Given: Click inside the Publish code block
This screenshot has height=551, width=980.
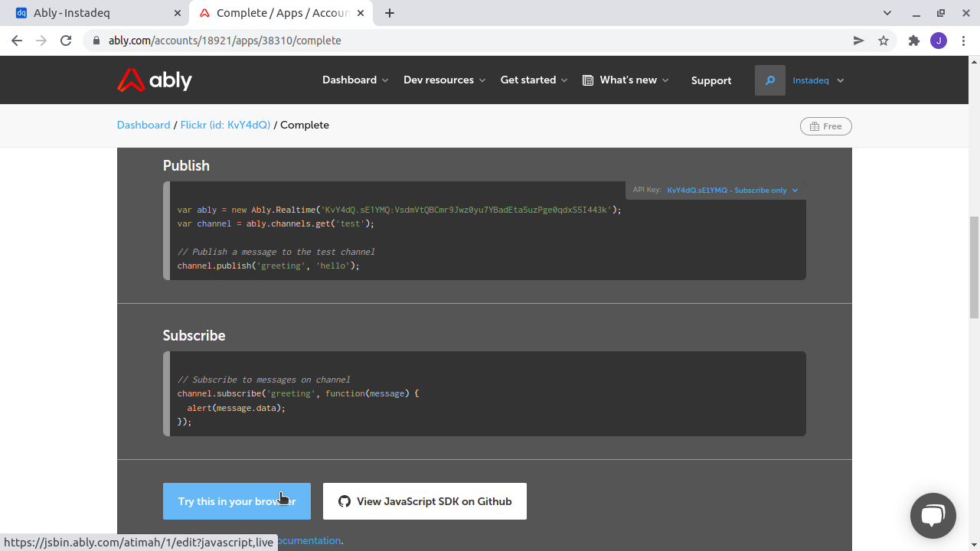Looking at the screenshot, I should [485, 230].
